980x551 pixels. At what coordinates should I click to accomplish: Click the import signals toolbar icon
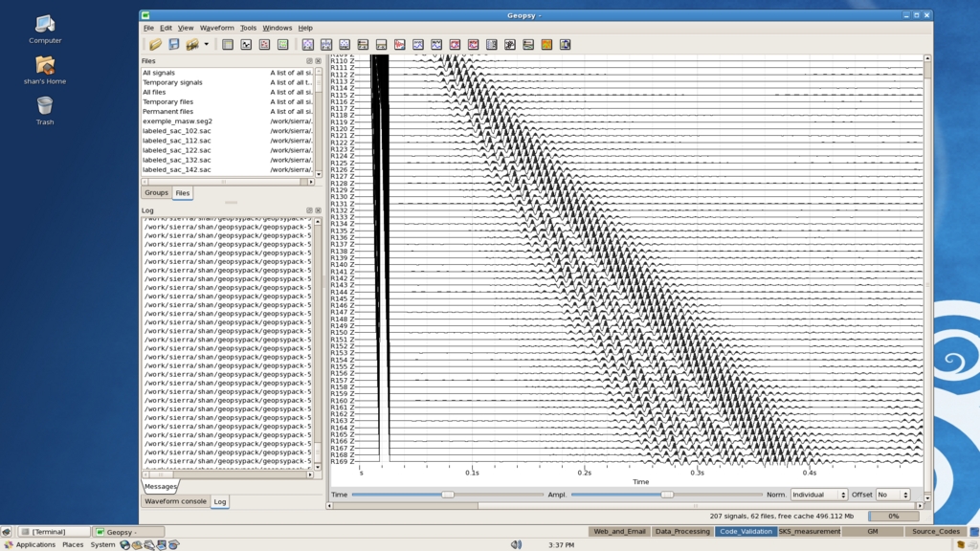click(x=191, y=44)
